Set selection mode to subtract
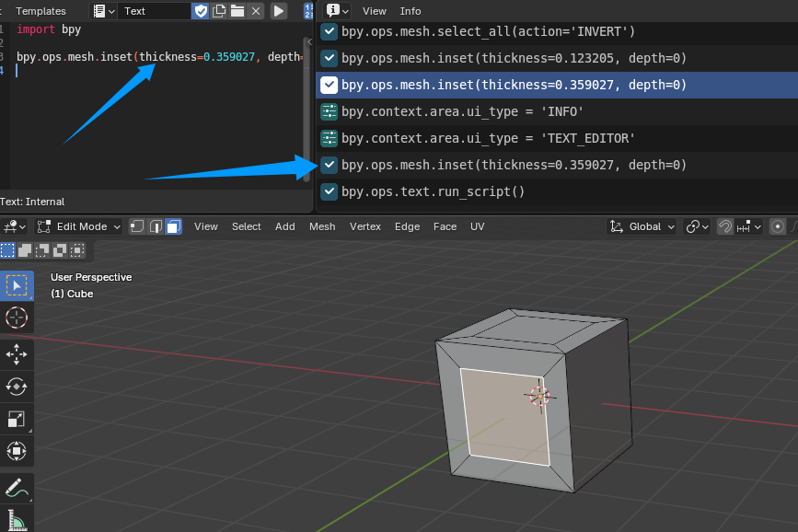This screenshot has width=798, height=532. [42, 250]
